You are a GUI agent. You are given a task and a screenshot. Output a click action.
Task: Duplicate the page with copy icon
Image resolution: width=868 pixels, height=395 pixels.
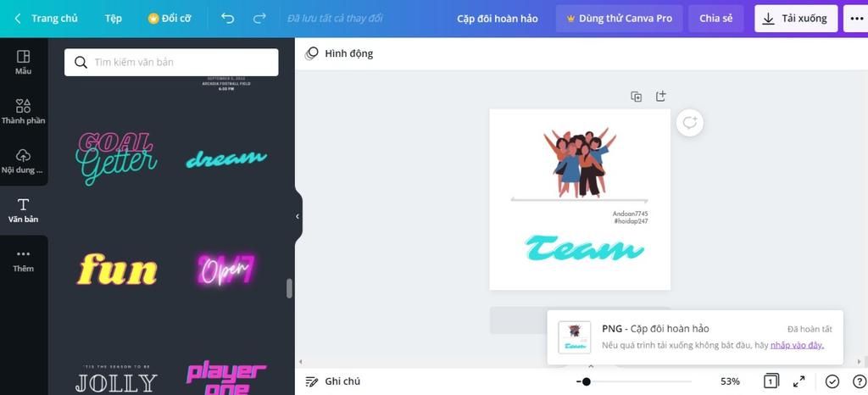click(637, 97)
